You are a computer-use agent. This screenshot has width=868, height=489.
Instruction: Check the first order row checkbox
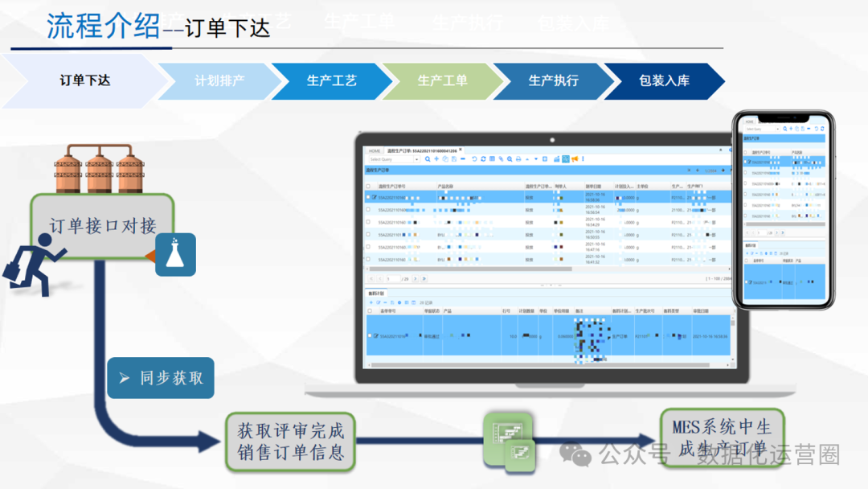(x=368, y=197)
